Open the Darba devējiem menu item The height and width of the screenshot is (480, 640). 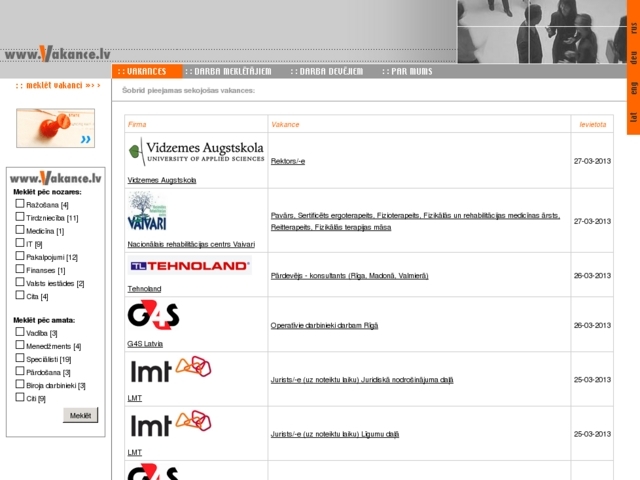pos(326,72)
